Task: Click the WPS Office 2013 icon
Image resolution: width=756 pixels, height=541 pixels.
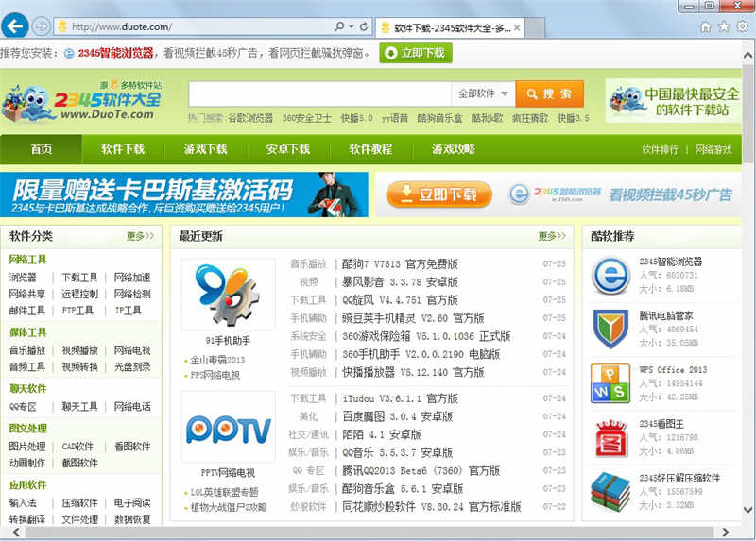Action: tap(610, 383)
